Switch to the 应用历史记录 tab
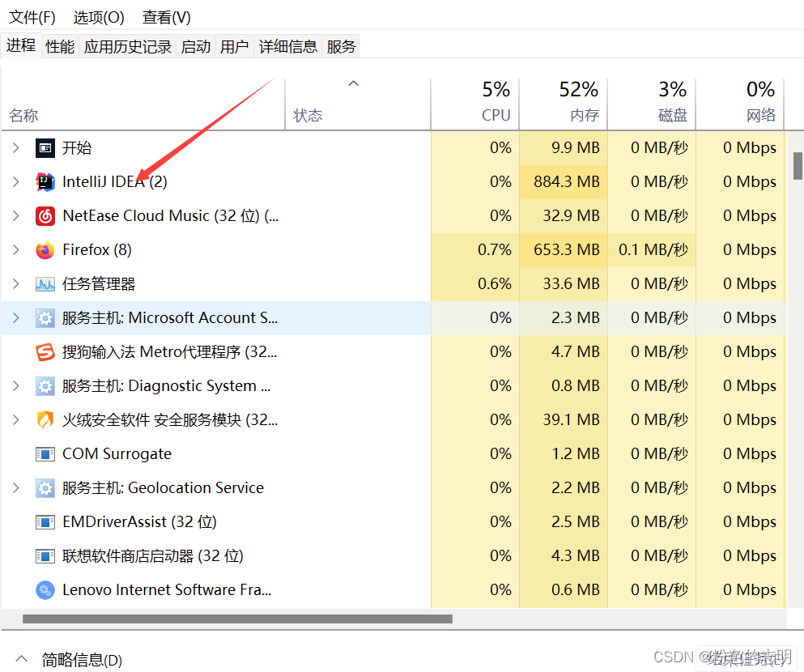This screenshot has height=672, width=804. click(x=128, y=47)
